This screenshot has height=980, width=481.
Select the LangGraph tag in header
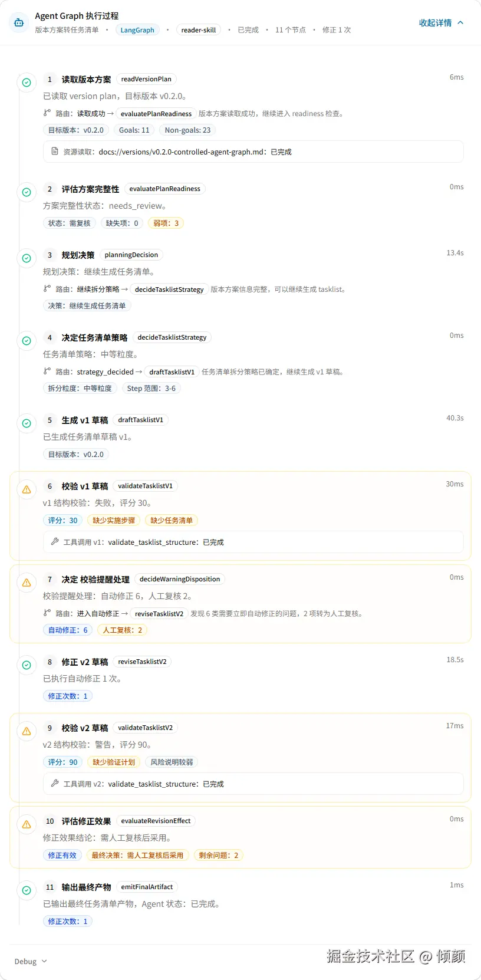pos(137,30)
